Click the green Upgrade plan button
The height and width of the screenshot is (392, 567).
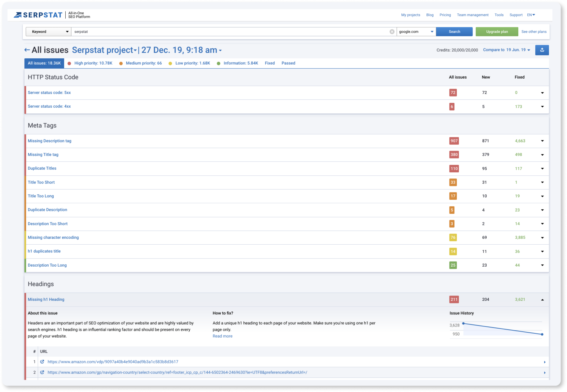coord(497,32)
